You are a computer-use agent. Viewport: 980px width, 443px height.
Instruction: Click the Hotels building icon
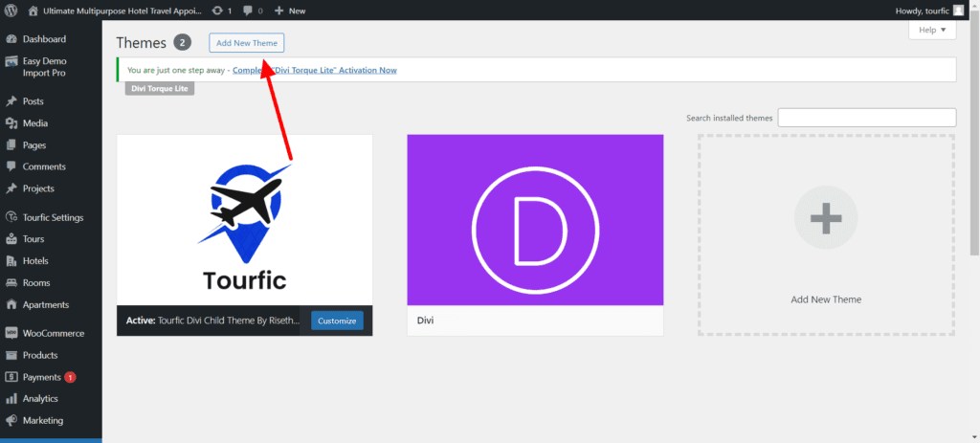click(x=11, y=261)
